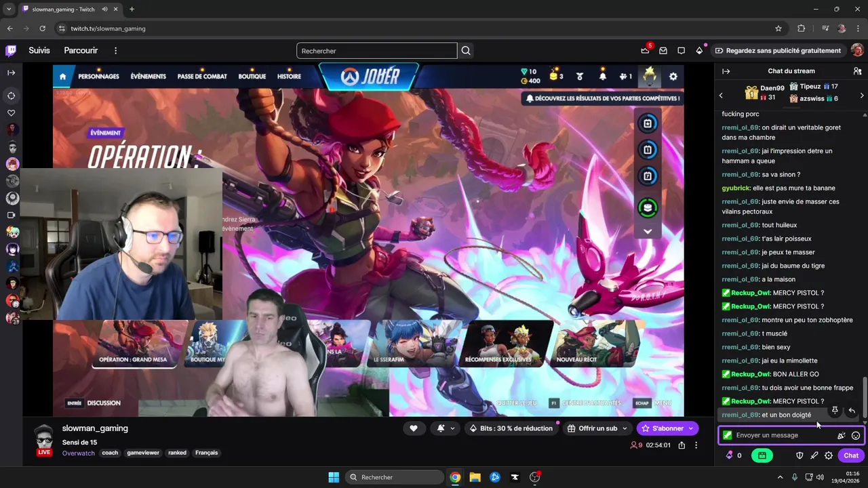
Task: Open the whispers speech bubble icon
Action: click(x=681, y=51)
